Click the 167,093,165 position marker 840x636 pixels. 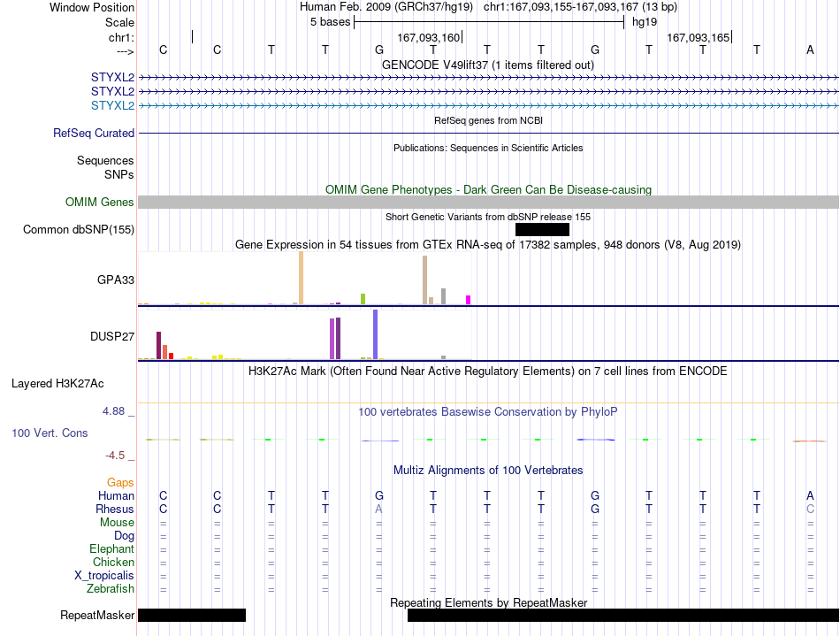coord(699,37)
